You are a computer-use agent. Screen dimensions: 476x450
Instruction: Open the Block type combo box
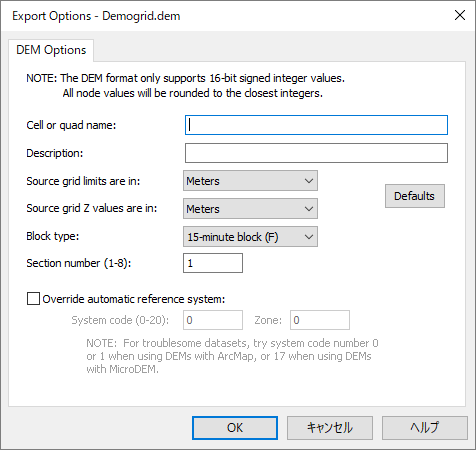tap(250, 237)
